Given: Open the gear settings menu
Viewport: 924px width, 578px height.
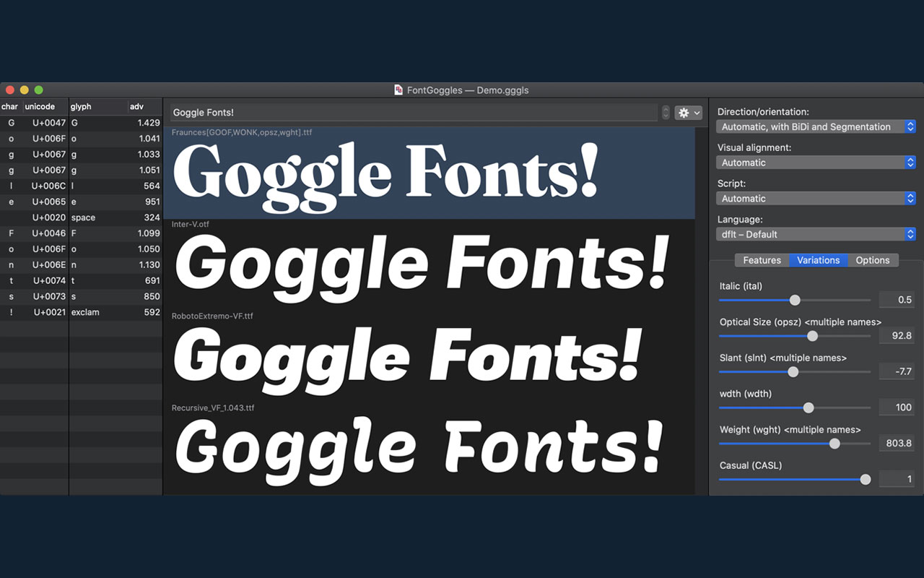Looking at the screenshot, I should click(688, 113).
